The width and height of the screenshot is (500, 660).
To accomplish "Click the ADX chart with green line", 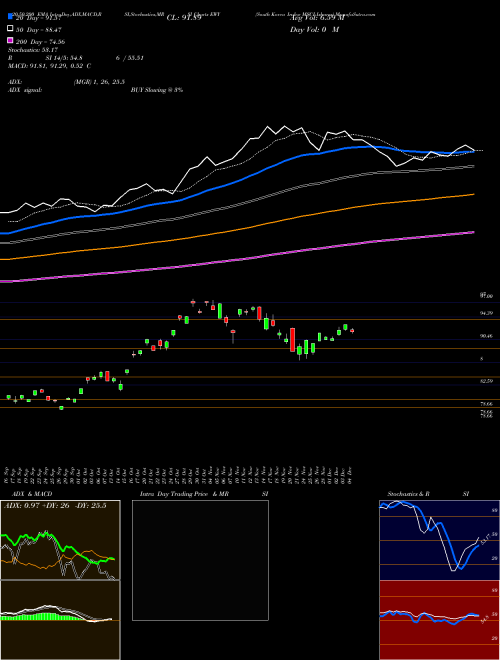I will click(x=60, y=540).
